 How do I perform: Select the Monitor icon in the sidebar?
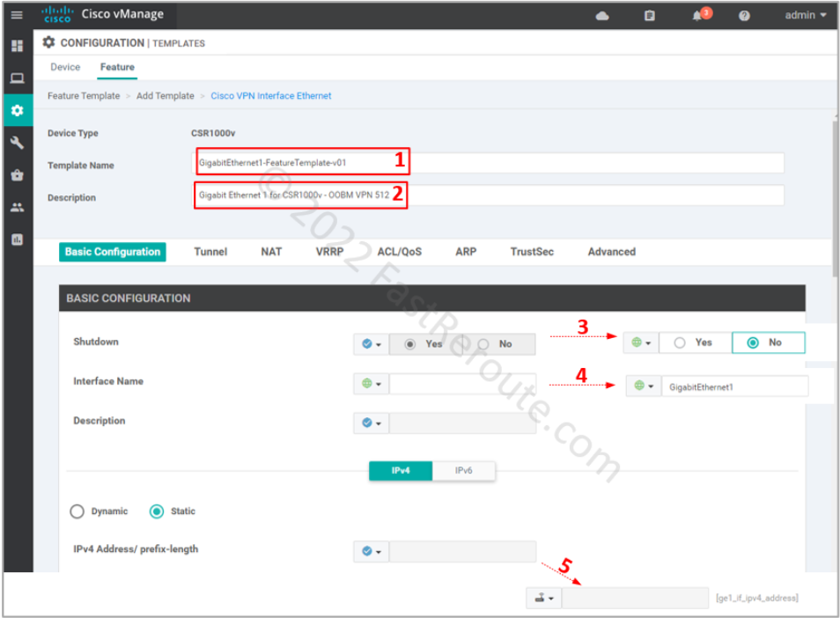[x=17, y=77]
